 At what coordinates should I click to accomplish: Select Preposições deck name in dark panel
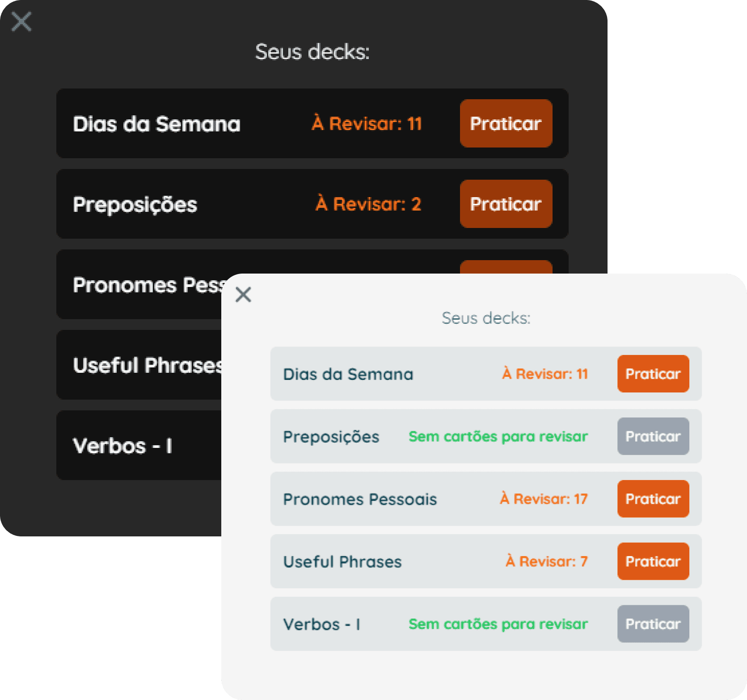click(135, 205)
